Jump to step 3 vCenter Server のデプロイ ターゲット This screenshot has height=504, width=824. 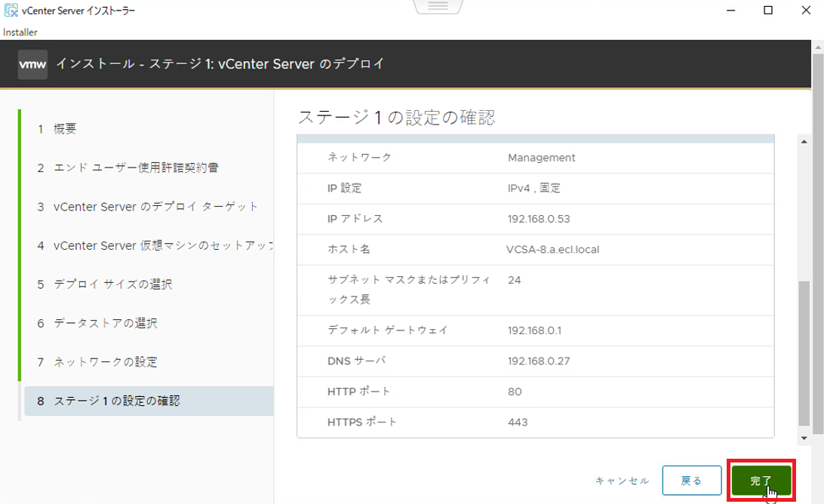tap(155, 207)
